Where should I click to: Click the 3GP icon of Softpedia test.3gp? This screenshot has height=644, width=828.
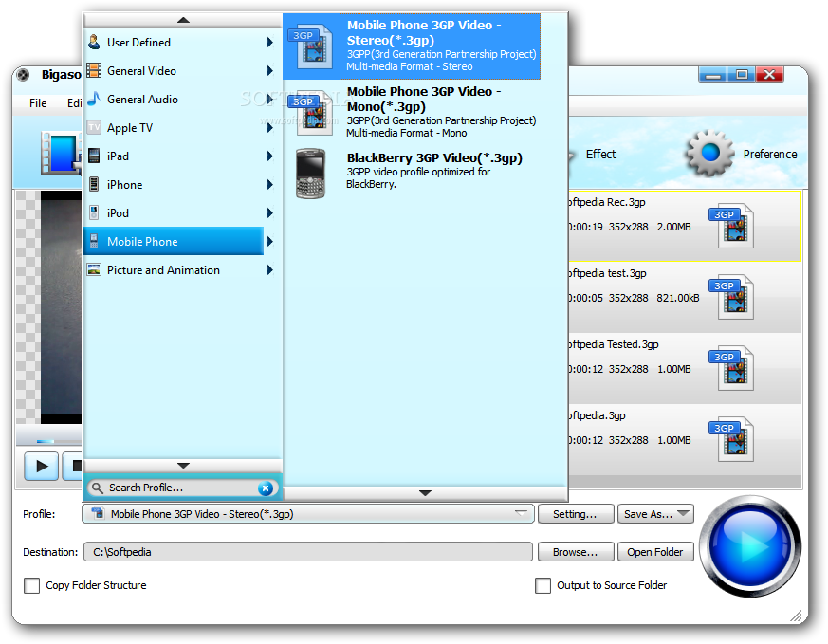(732, 297)
